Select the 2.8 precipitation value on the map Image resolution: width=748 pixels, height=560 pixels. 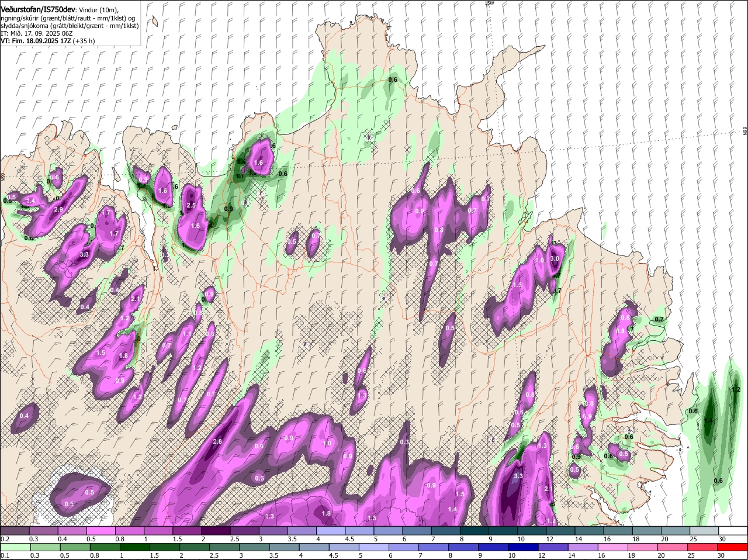217,441
